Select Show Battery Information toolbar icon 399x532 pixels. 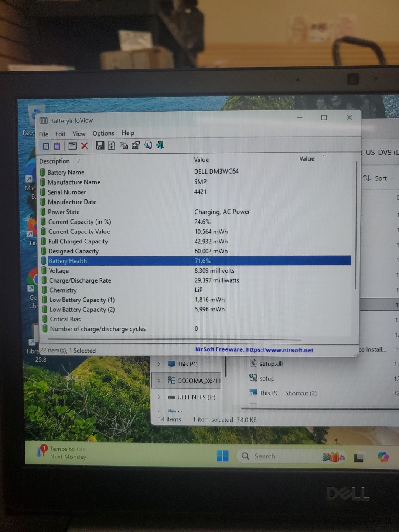pyautogui.click(x=46, y=146)
